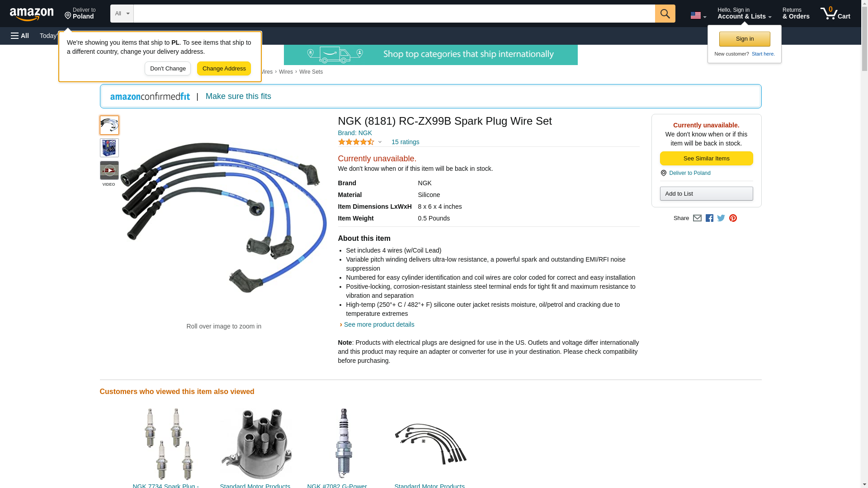
Task: Share on Pinterest icon
Action: [733, 218]
